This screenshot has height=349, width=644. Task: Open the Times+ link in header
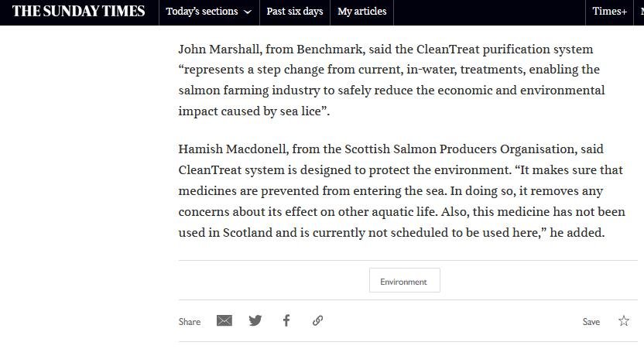pos(609,12)
